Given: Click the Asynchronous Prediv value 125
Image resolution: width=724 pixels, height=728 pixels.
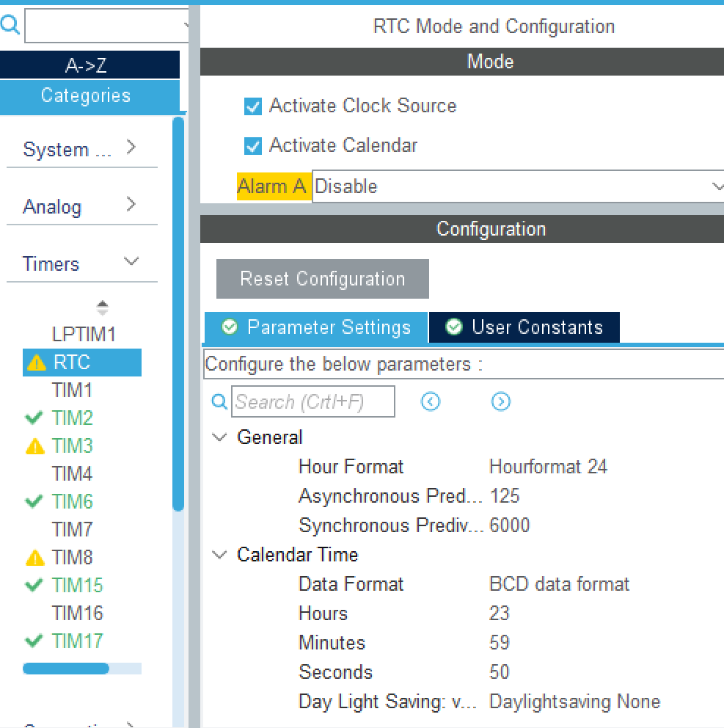Looking at the screenshot, I should pyautogui.click(x=505, y=496).
